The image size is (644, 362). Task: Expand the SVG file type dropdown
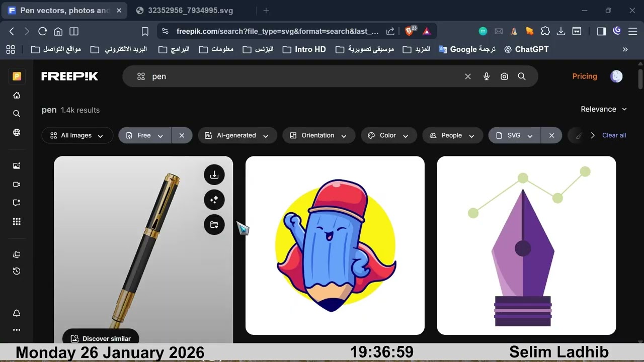click(x=515, y=135)
